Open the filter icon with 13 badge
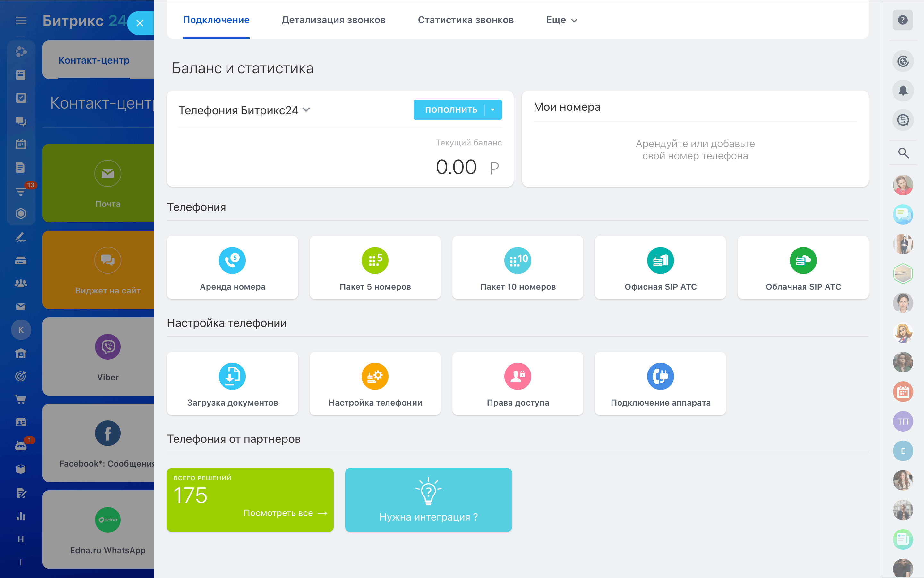The image size is (924, 578). pos(21,190)
